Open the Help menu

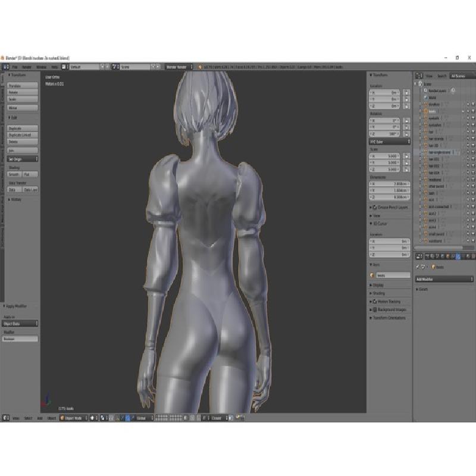click(x=54, y=67)
